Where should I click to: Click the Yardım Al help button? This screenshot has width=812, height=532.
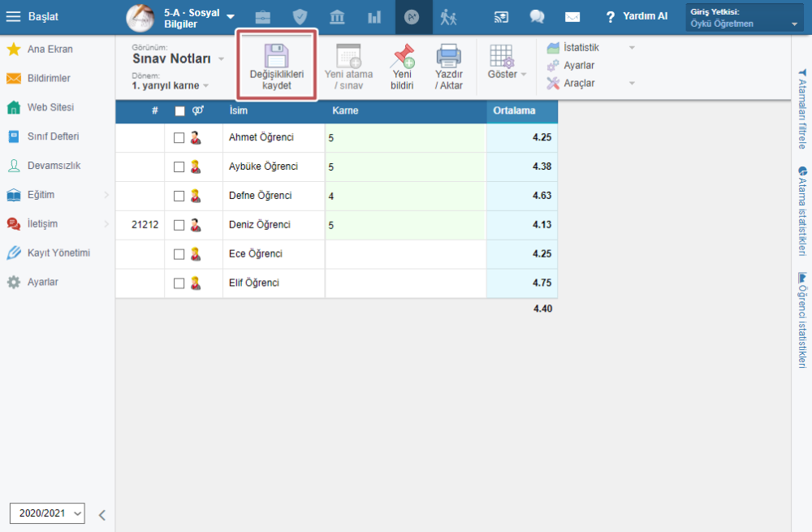click(637, 16)
